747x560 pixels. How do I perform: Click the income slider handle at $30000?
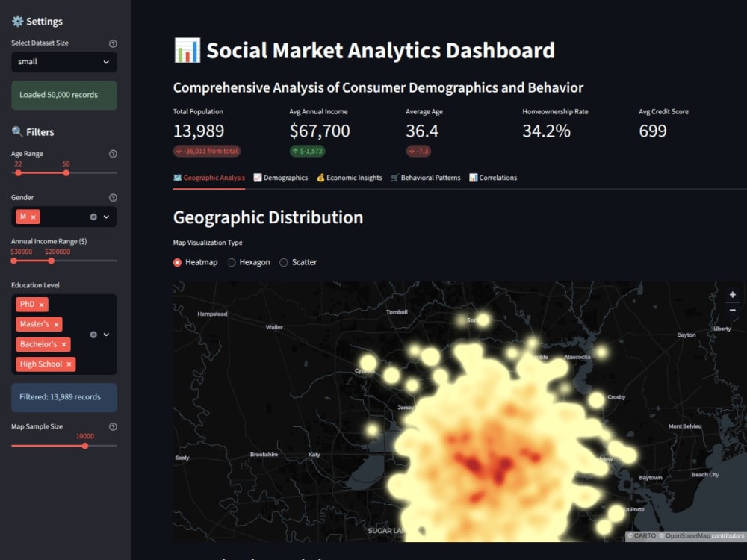tap(13, 261)
